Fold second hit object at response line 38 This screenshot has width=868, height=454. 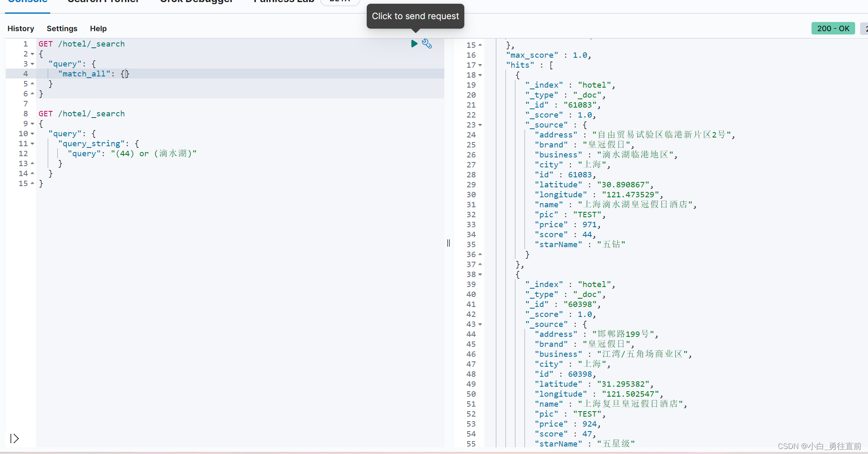point(480,275)
